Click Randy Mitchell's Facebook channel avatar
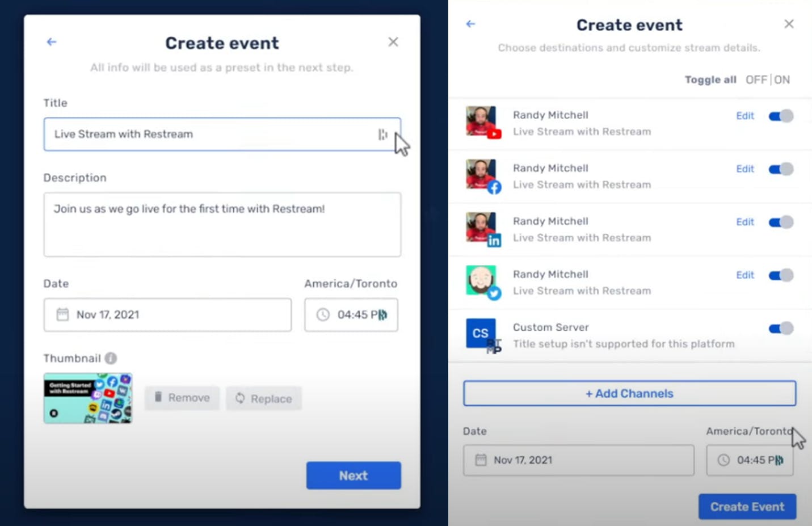Image resolution: width=812 pixels, height=526 pixels. point(482,175)
